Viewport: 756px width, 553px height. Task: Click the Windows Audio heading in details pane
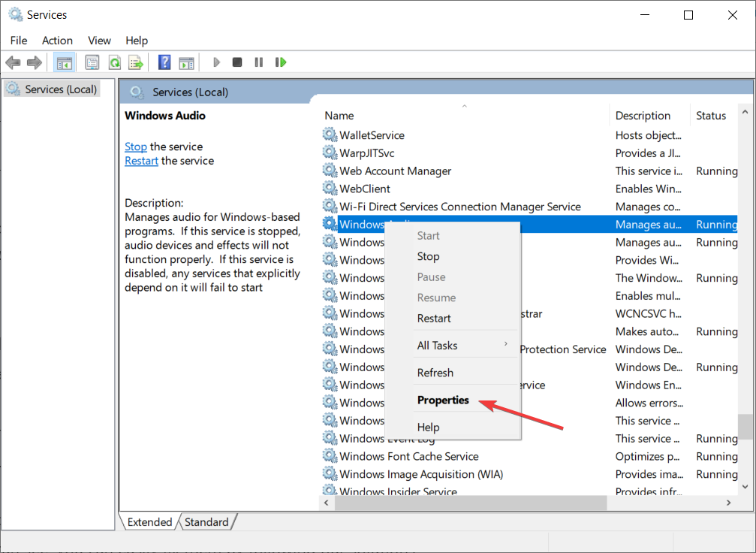(x=165, y=116)
